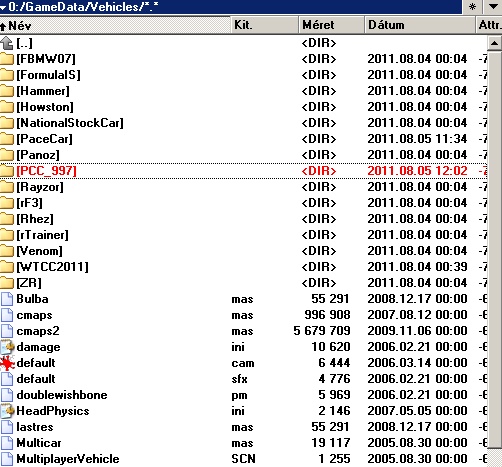Click the Rhez folder icon

(x=7, y=219)
